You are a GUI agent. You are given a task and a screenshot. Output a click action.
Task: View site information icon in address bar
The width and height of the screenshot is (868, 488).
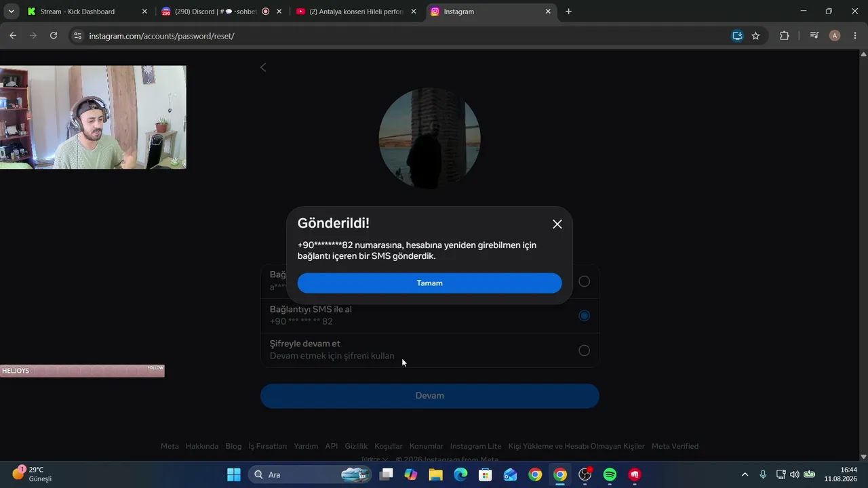point(77,36)
